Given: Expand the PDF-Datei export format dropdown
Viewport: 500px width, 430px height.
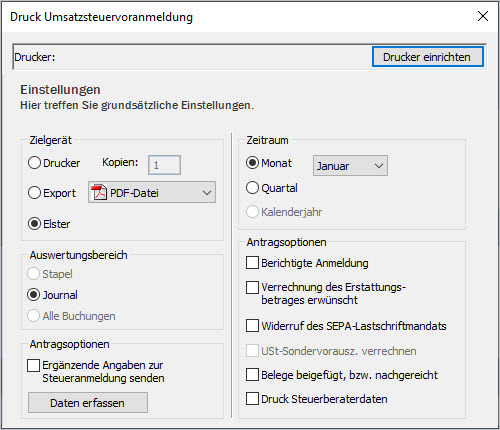Looking at the screenshot, I should (152, 192).
